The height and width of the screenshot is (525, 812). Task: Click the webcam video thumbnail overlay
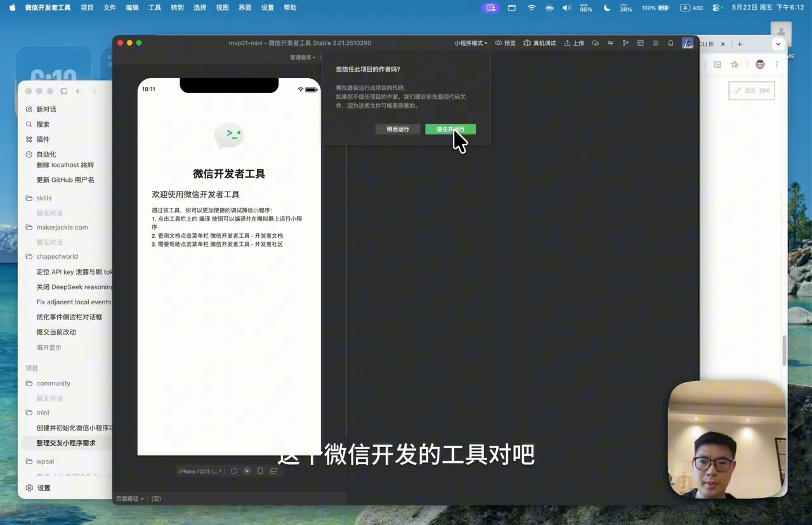(x=728, y=439)
